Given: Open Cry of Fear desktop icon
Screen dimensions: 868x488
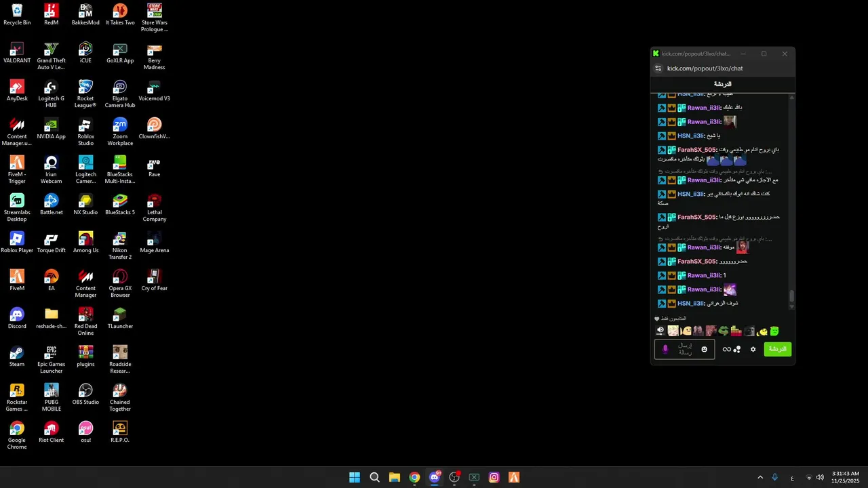Looking at the screenshot, I should (x=154, y=281).
